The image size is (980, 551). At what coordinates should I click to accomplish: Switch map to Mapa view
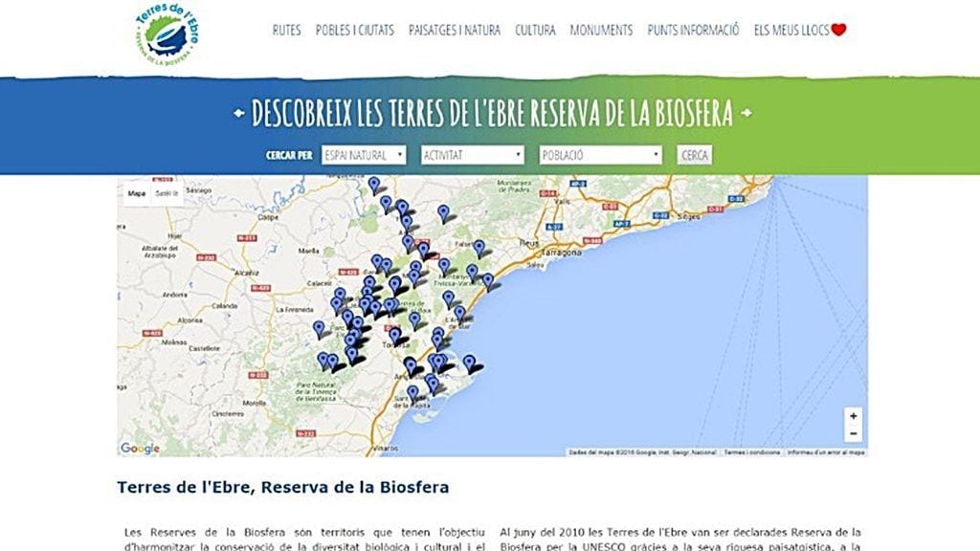137,193
